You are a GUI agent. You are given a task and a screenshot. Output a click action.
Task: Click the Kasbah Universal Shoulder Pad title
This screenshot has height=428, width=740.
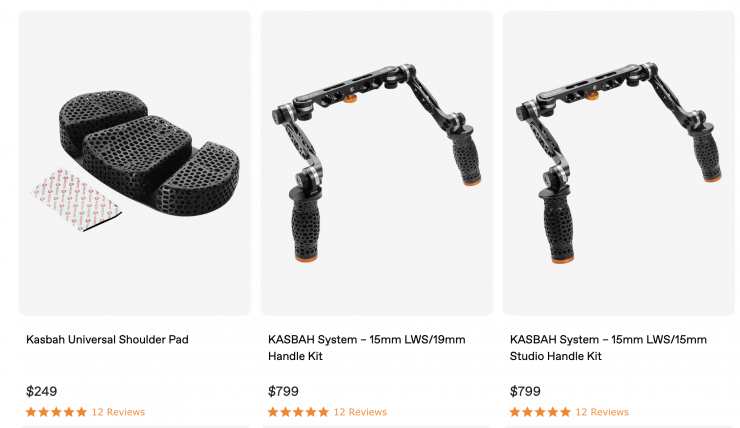(107, 339)
